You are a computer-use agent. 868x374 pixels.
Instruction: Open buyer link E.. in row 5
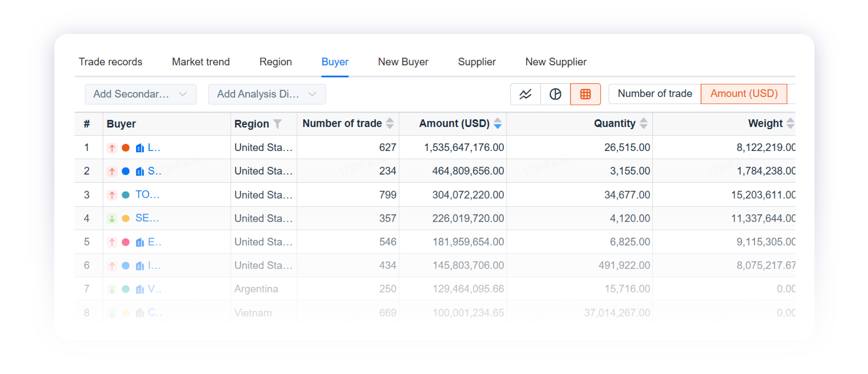click(x=154, y=242)
